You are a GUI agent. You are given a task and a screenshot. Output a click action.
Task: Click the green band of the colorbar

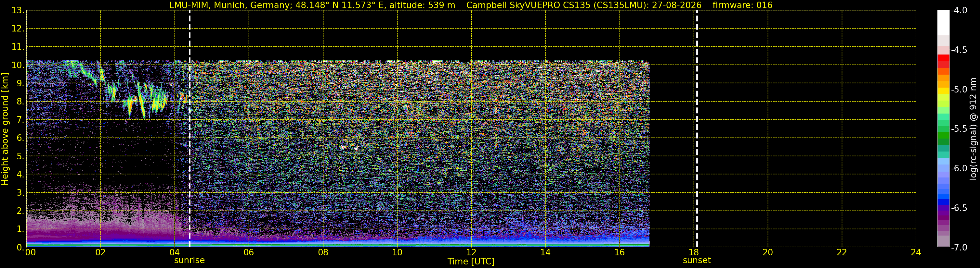tap(944, 136)
